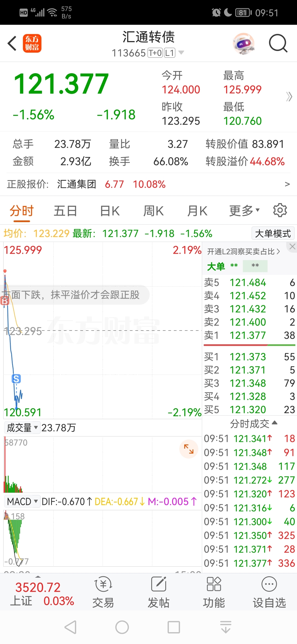Select the 分时 chart tab

tap(21, 211)
